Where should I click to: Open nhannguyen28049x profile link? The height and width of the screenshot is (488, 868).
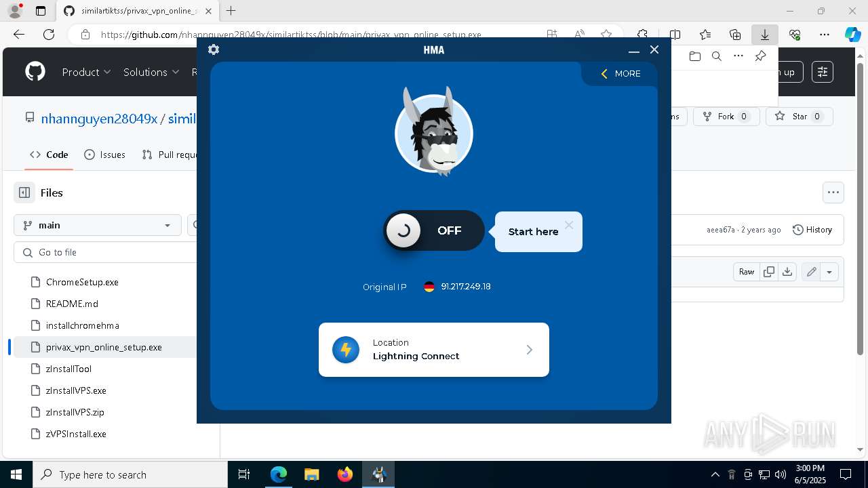pyautogui.click(x=99, y=119)
